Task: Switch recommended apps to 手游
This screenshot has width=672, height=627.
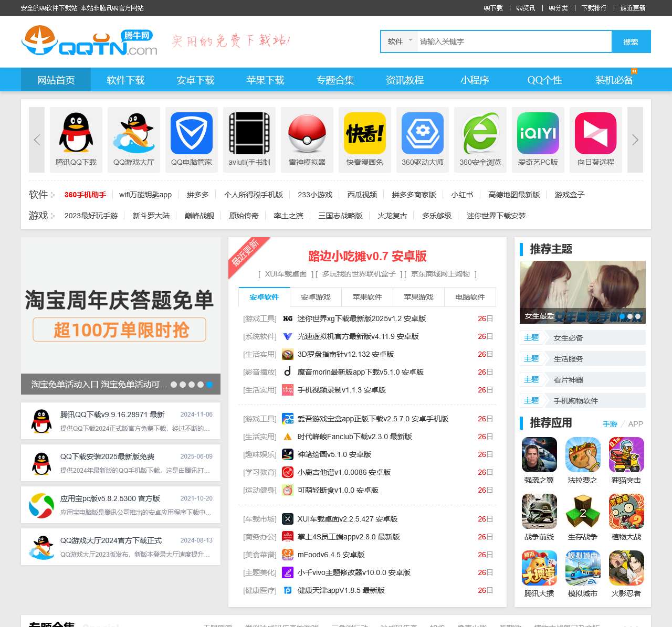Action: (610, 424)
